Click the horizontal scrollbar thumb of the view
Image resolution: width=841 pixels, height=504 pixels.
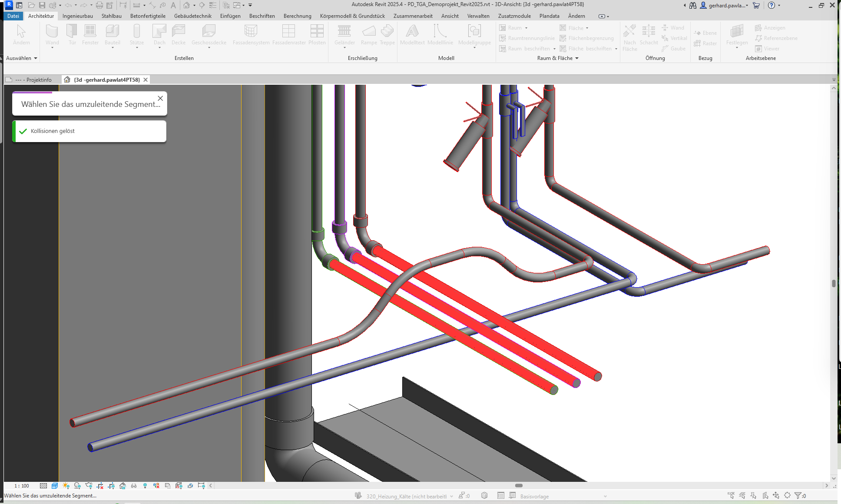pyautogui.click(x=519, y=486)
